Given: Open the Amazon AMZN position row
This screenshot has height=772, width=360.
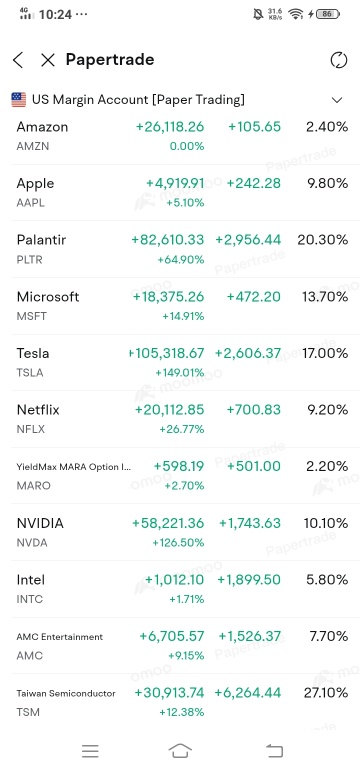Looking at the screenshot, I should 180,136.
